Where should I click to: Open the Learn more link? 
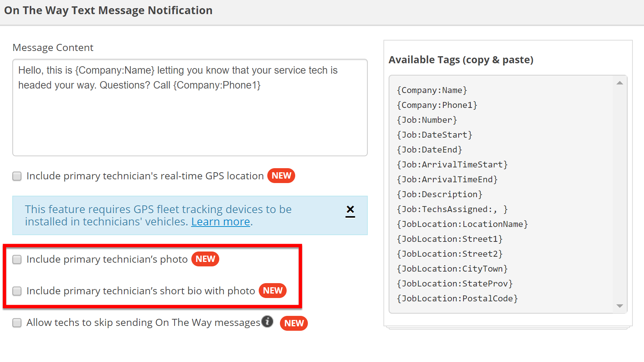pyautogui.click(x=220, y=222)
